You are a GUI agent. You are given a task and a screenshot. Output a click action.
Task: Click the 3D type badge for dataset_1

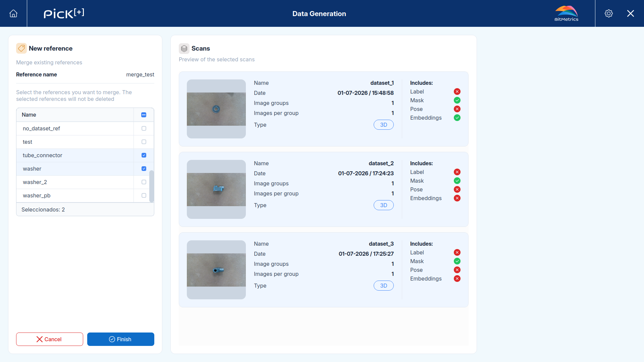[384, 125]
